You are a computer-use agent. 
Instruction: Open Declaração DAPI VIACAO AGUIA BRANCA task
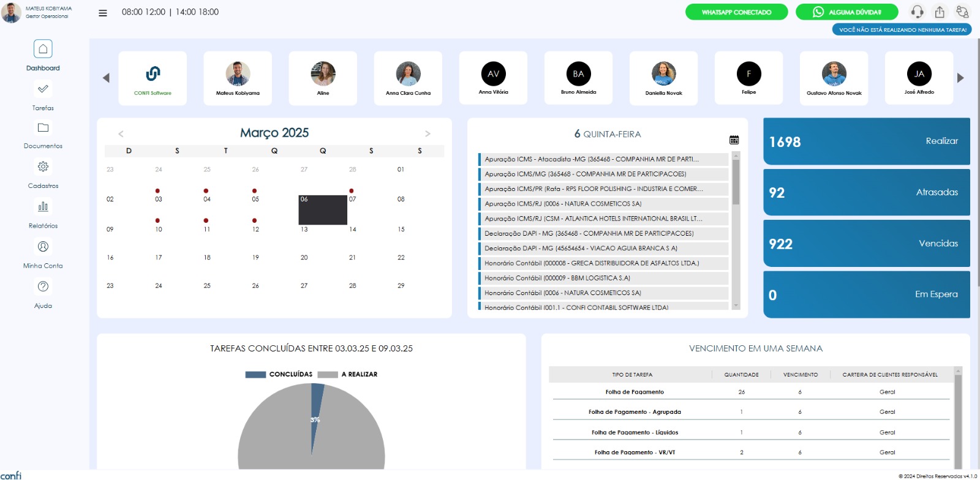pyautogui.click(x=603, y=248)
